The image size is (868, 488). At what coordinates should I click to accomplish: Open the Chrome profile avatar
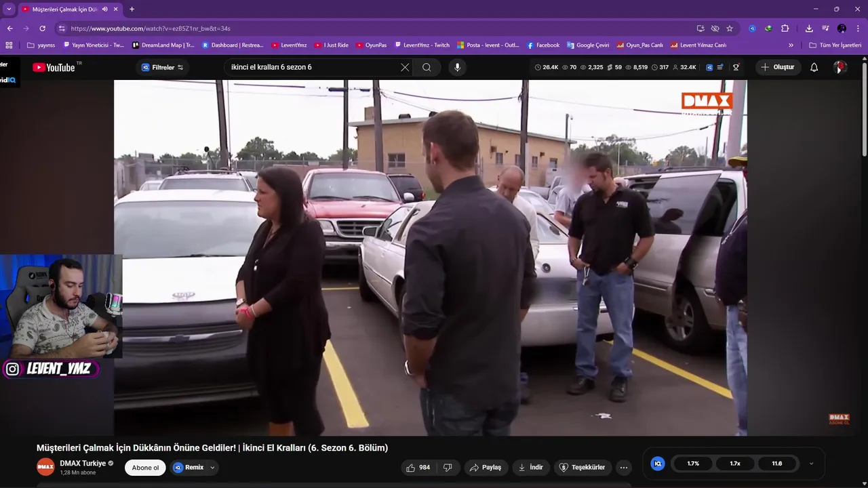point(842,28)
